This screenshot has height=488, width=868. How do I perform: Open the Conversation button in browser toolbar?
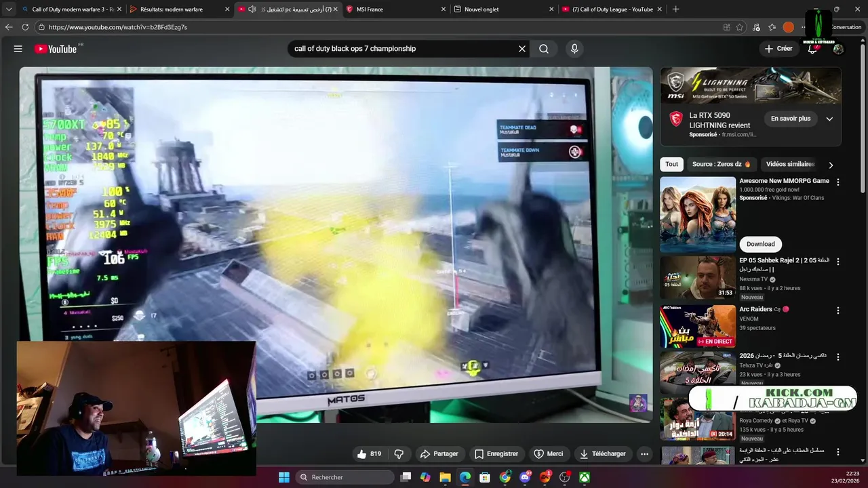[846, 27]
